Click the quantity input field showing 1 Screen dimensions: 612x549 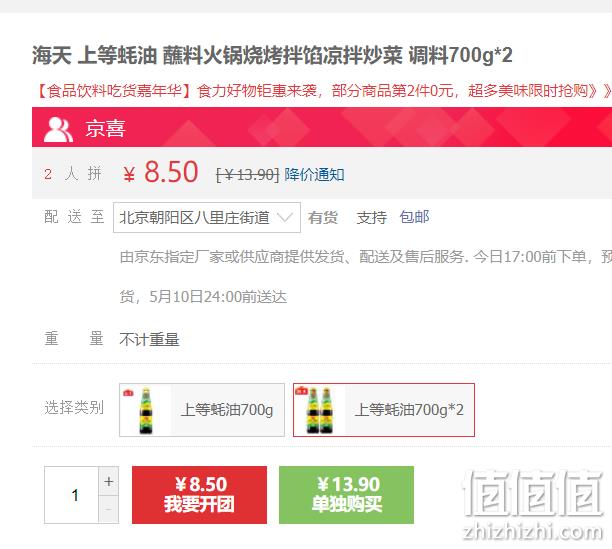[x=71, y=495]
